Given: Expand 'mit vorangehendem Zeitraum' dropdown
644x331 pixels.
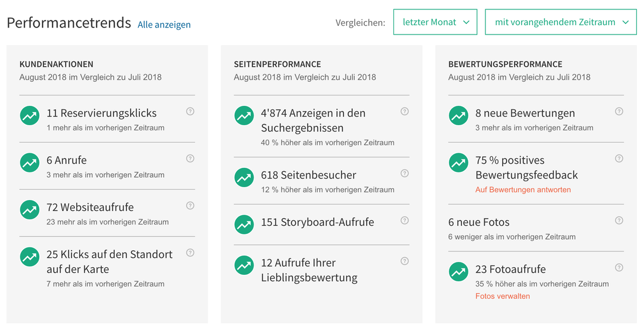Looking at the screenshot, I should 561,22.
